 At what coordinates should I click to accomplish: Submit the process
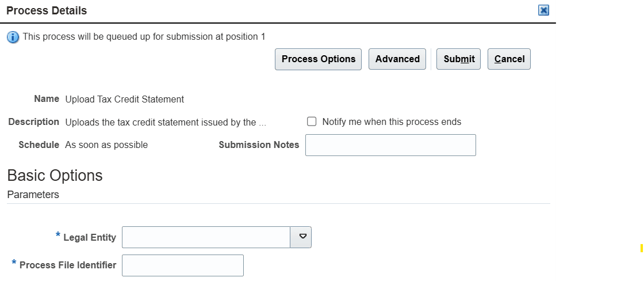click(459, 59)
